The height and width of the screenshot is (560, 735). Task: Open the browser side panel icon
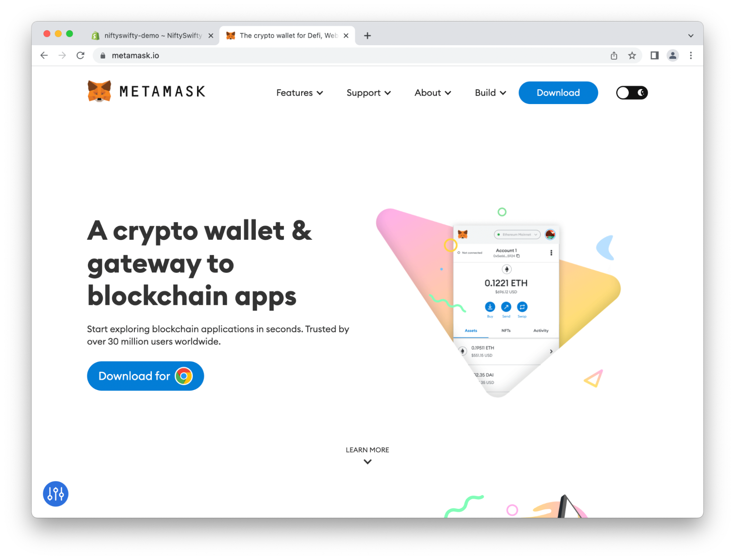pyautogui.click(x=654, y=56)
